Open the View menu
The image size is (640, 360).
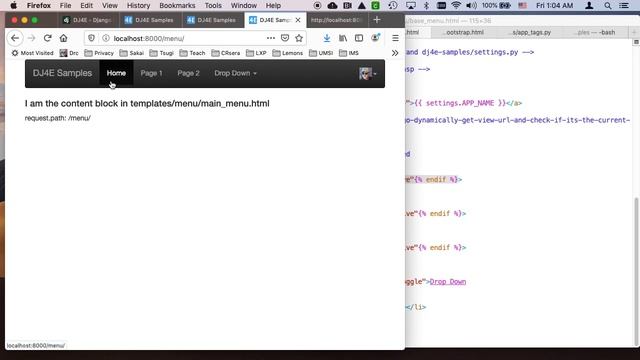tap(110, 6)
